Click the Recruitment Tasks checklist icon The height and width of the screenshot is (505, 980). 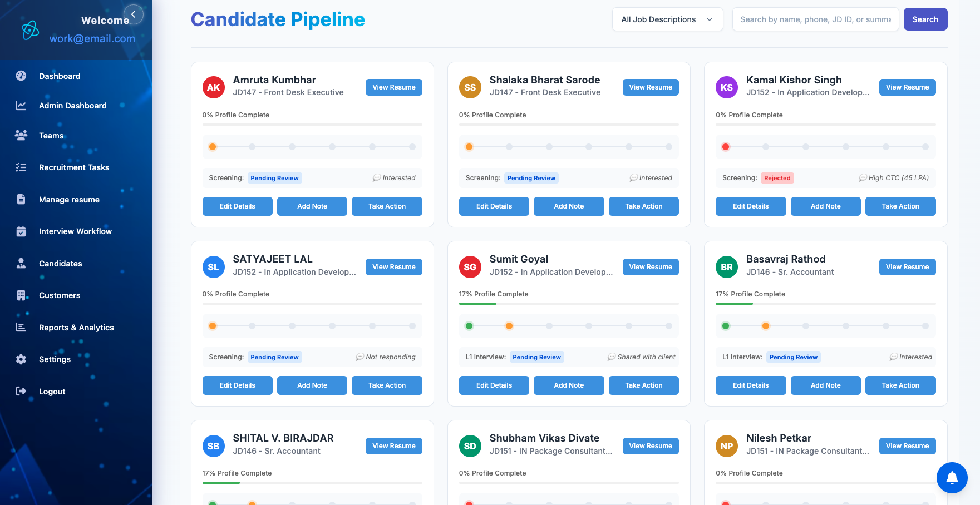pos(21,167)
